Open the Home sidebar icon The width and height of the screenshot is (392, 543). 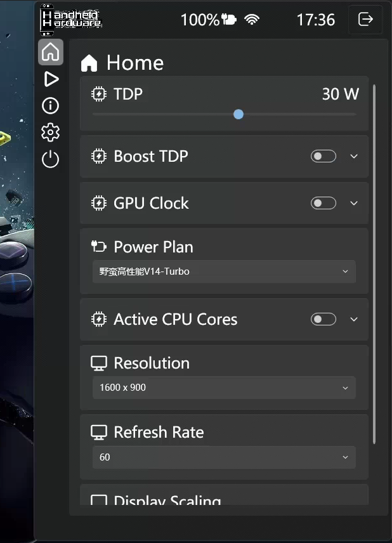tap(51, 52)
